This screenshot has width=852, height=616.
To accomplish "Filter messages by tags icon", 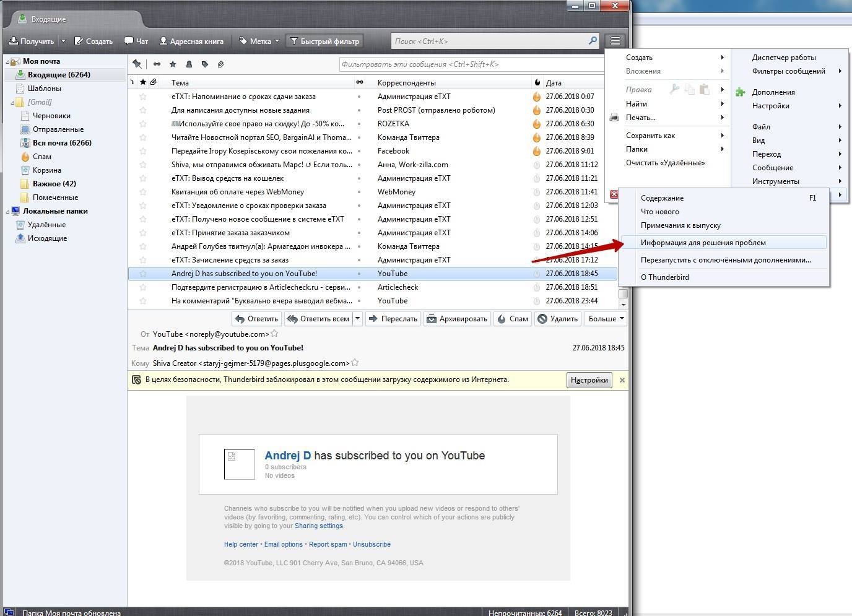I will (x=205, y=64).
